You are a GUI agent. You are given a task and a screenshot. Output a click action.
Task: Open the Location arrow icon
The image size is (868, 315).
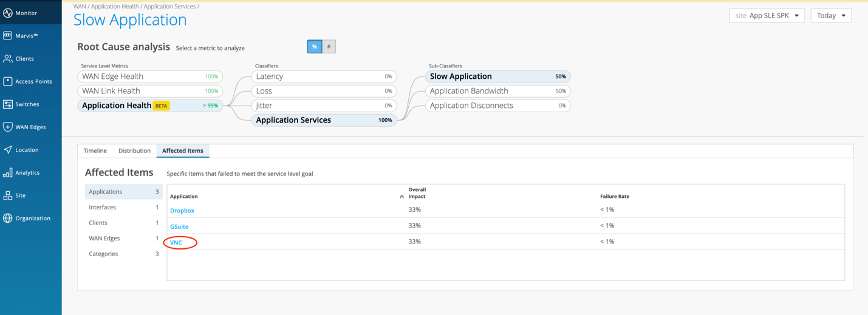click(8, 150)
